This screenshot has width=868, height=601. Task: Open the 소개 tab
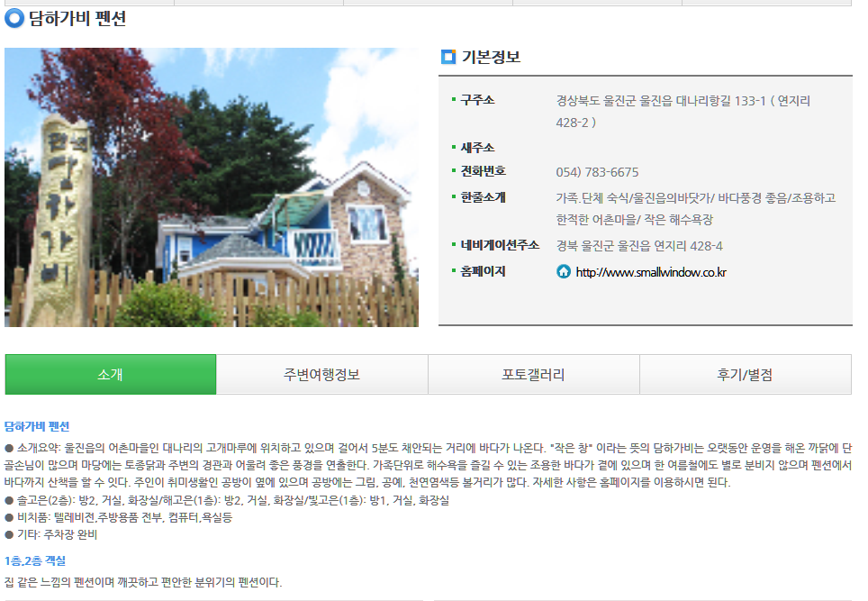[111, 375]
